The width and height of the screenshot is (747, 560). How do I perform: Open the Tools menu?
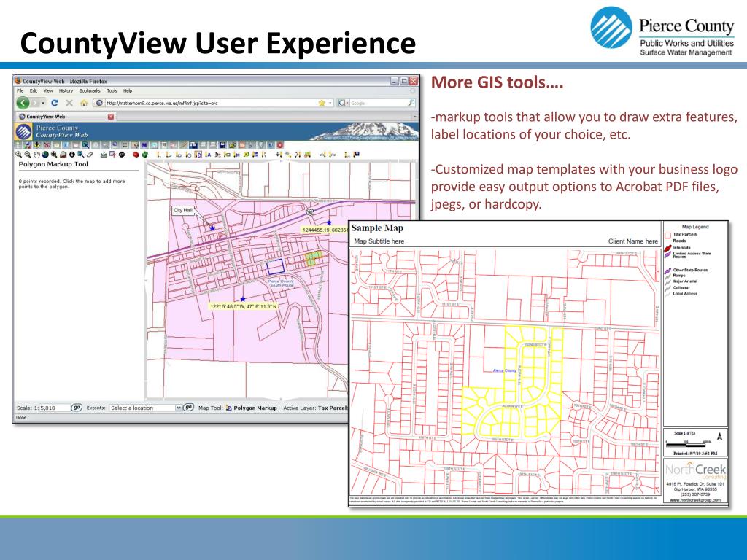point(112,90)
